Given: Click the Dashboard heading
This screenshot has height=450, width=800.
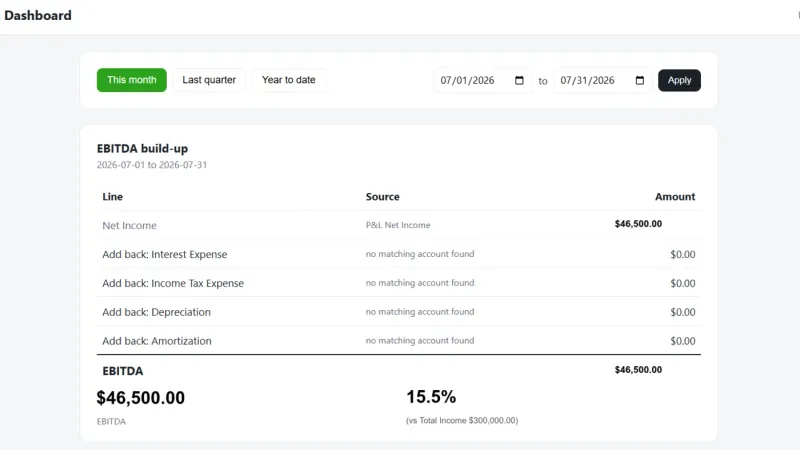Looking at the screenshot, I should point(38,15).
